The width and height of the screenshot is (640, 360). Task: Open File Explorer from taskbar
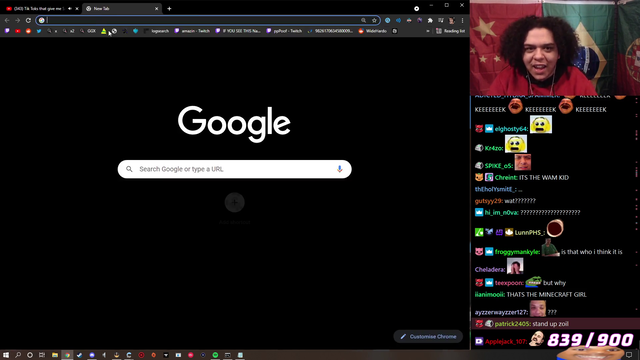55,355
